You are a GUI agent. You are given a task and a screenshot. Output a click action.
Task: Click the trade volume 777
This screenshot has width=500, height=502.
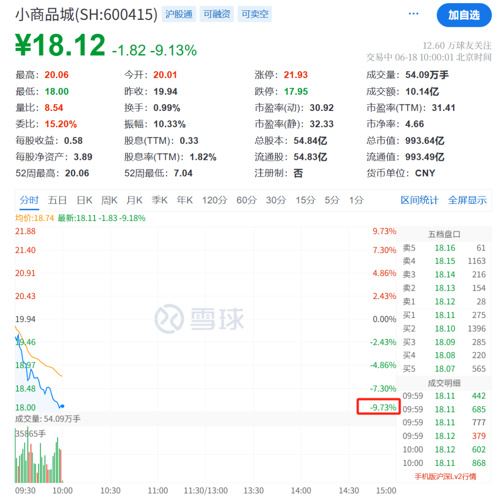[x=479, y=423]
